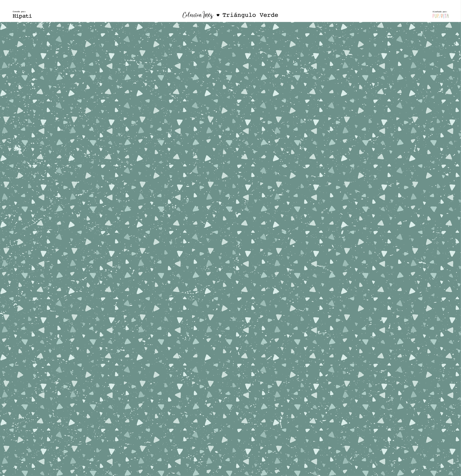Select the "Hipati" creator name

(22, 16)
